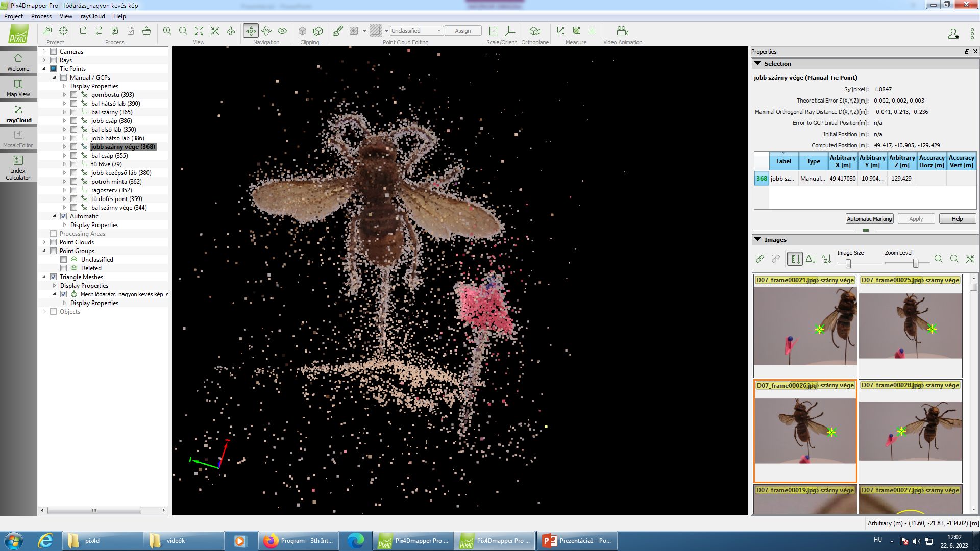Toggle the gombostu (393) tie point checkbox
Image resolution: width=980 pixels, height=551 pixels.
coord(73,95)
